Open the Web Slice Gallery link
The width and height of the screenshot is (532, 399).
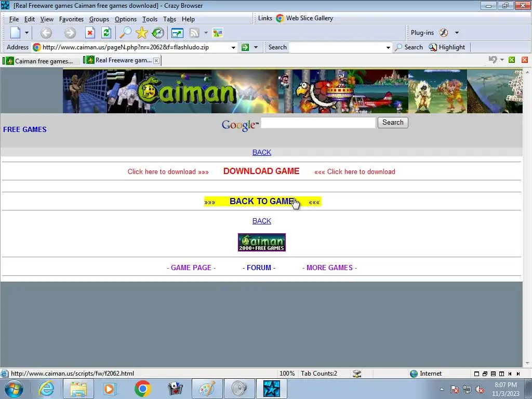(304, 18)
